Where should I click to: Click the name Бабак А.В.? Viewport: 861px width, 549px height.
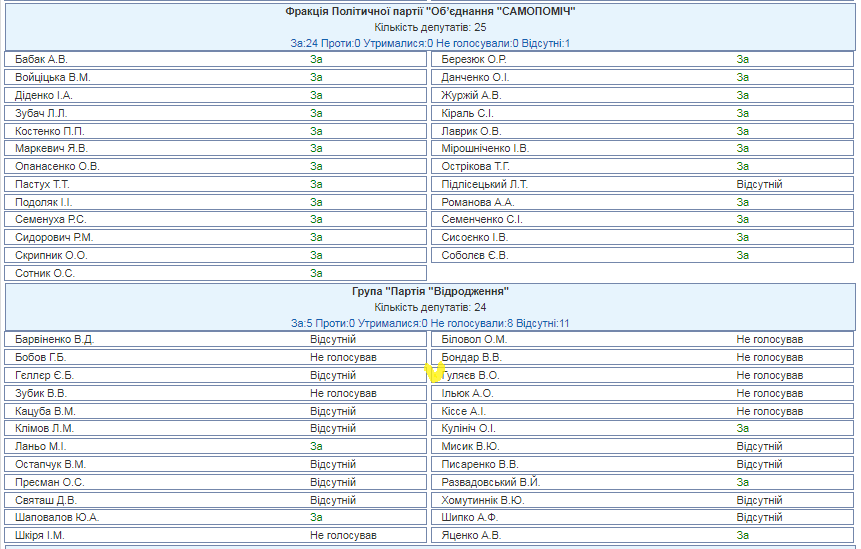point(41,59)
